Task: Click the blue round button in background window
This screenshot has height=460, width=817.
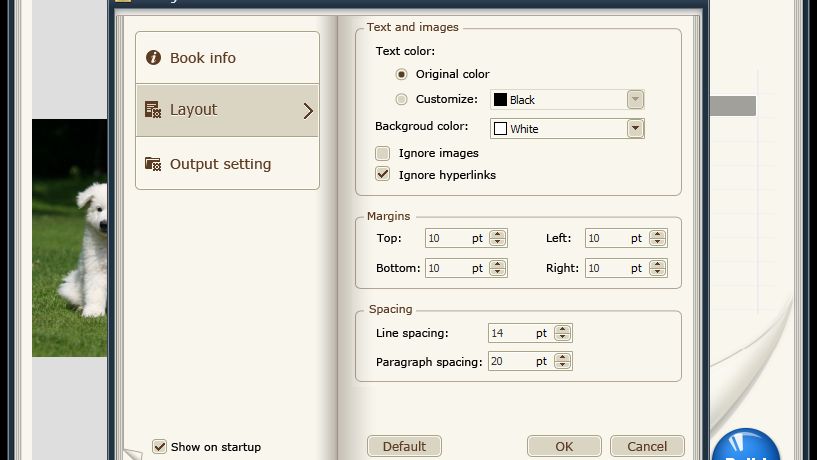Action: pos(745,444)
